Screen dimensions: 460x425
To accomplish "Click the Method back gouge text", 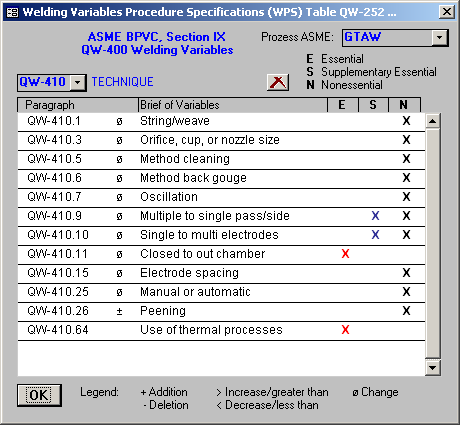I will 193,178.
